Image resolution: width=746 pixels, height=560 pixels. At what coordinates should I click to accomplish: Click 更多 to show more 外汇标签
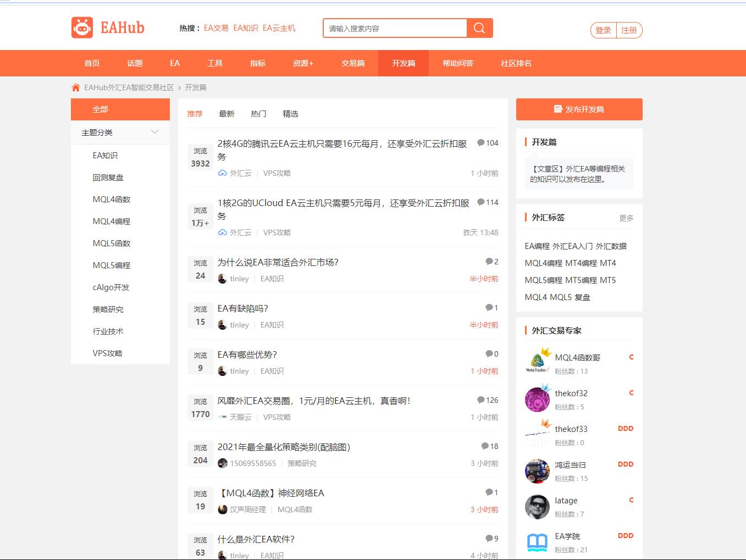626,218
